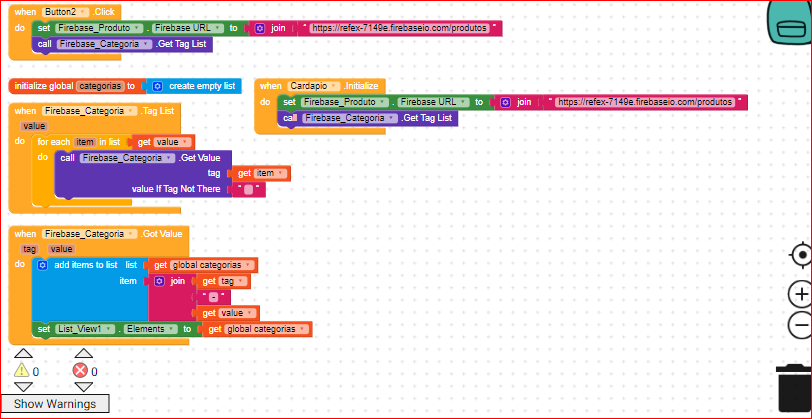Open Firebase_Produto dropdown in Button2 Click block
812x419 pixels.
click(x=99, y=28)
